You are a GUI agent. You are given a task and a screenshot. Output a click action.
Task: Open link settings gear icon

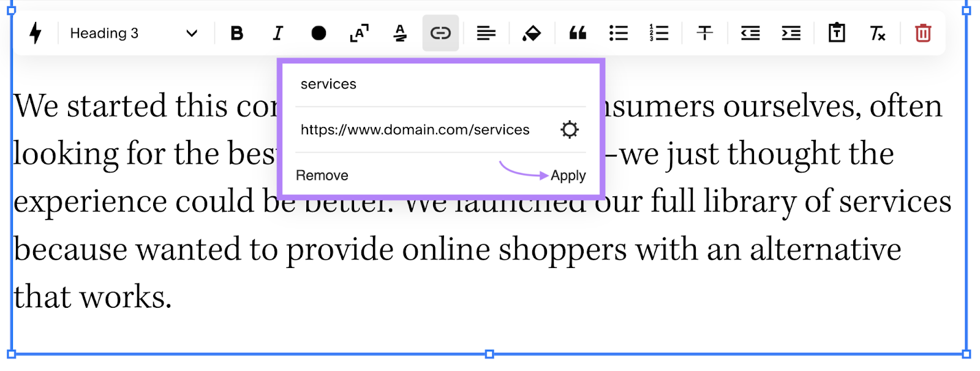coord(570,130)
